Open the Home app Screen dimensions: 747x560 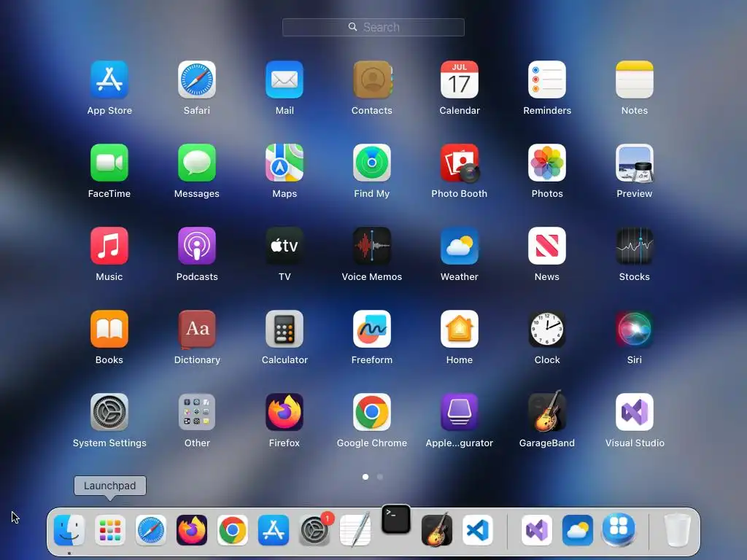[460, 329]
